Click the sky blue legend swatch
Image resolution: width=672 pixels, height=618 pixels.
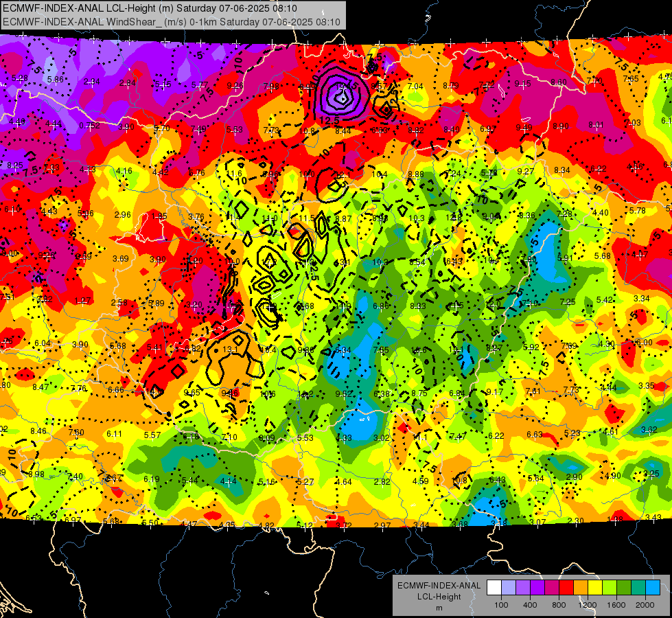pyautogui.click(x=653, y=588)
